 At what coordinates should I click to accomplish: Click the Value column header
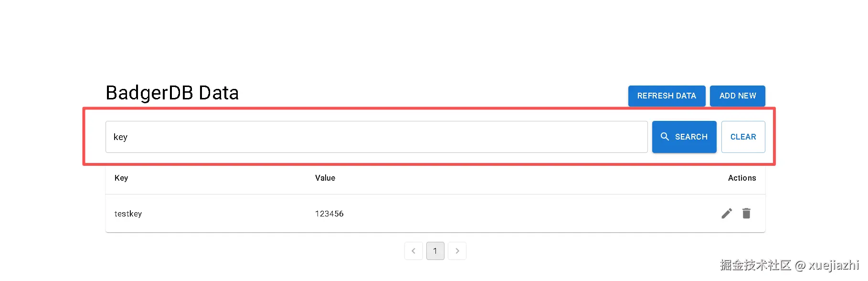(x=325, y=178)
